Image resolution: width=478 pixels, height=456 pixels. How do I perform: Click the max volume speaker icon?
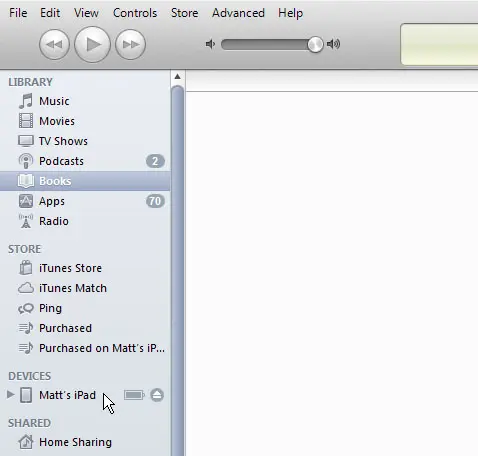click(333, 44)
